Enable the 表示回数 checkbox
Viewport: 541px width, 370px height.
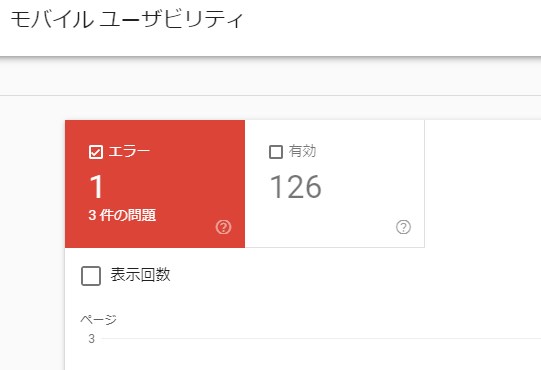[91, 276]
